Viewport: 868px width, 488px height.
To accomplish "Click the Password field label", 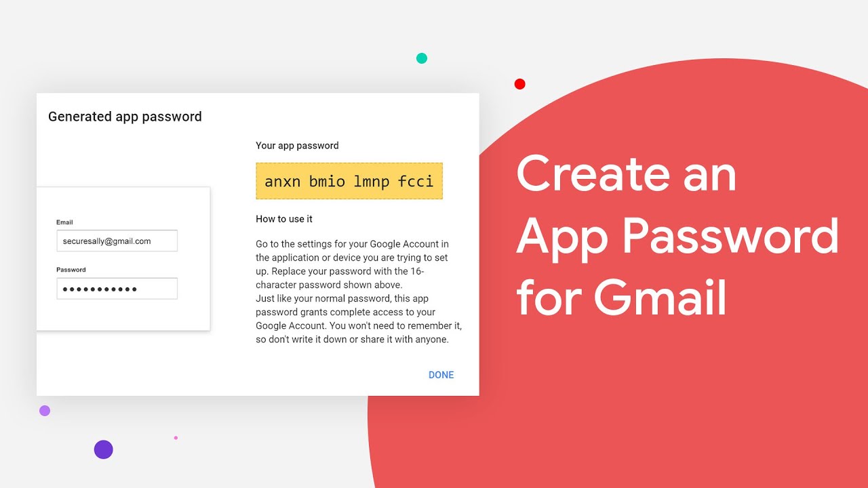I will tap(71, 270).
